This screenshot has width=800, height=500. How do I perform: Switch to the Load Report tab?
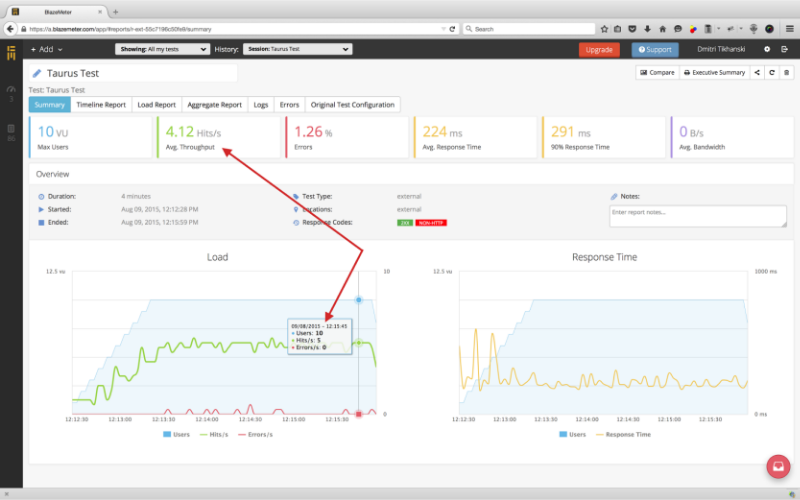pos(157,105)
